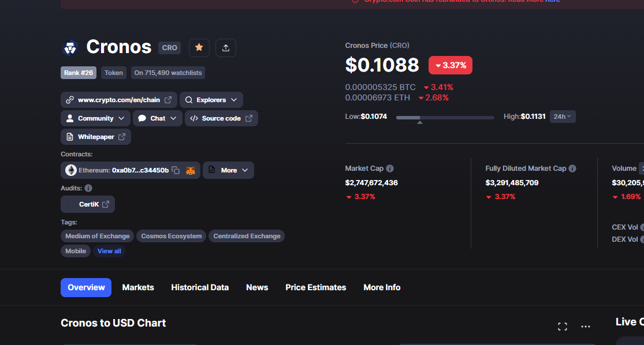Viewport: 644px width, 345px height.
Task: Click the Fully Diluted Market Cap info icon
Action: pos(572,168)
